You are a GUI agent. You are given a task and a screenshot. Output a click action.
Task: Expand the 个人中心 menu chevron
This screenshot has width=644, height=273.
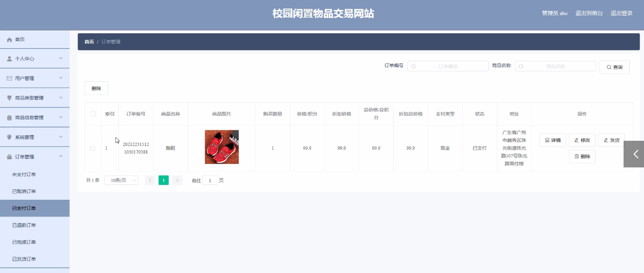pos(61,58)
